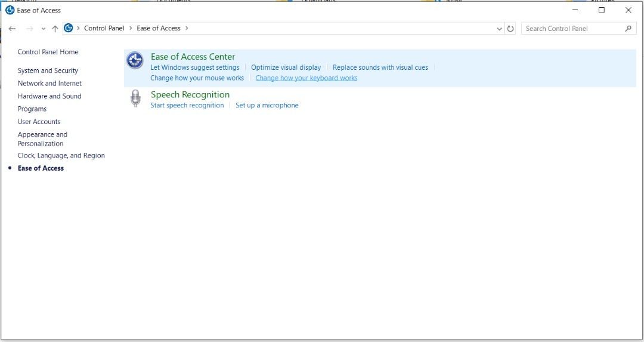Open Ease of Access Center heading
This screenshot has width=644, height=342.
point(193,57)
